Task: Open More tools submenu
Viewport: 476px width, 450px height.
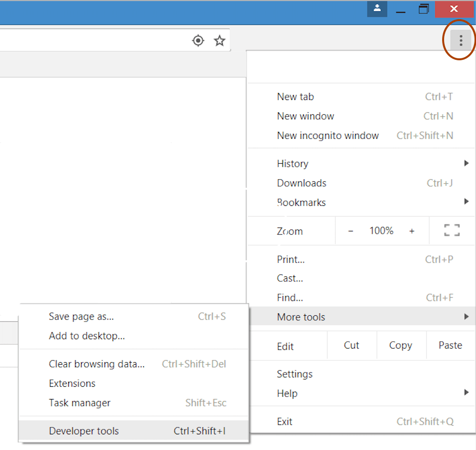Action: (361, 317)
